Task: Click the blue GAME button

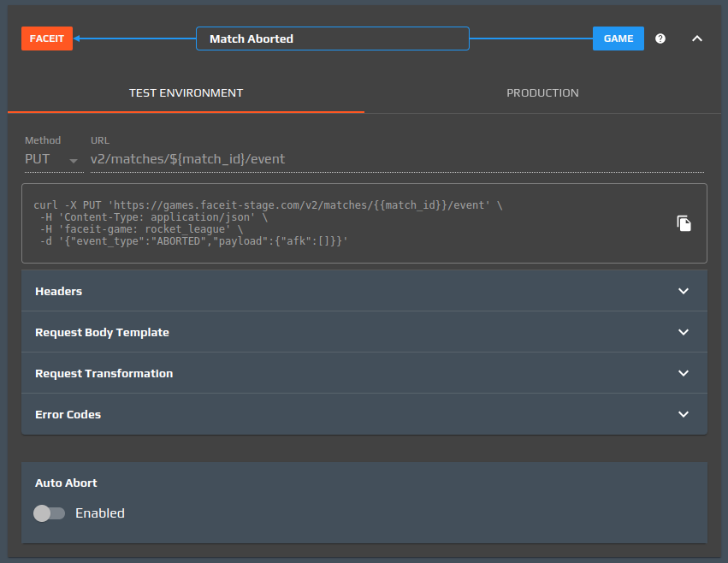Action: (618, 39)
